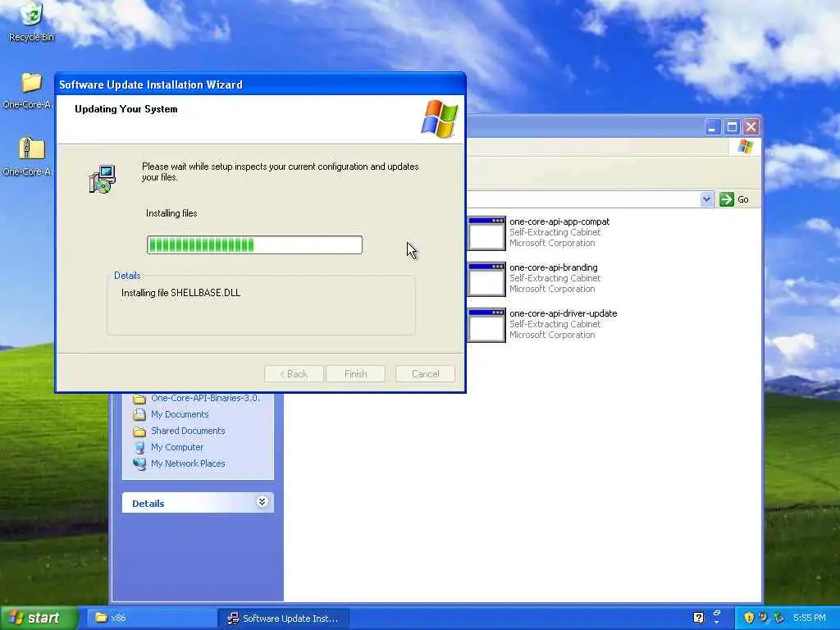840x630 pixels.
Task: Click the Software Update Installation Wizard title bar
Action: (x=260, y=84)
